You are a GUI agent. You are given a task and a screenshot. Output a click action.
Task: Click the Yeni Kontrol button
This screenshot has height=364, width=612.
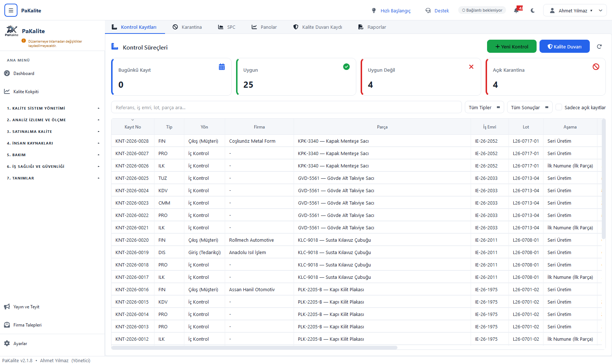tap(512, 46)
